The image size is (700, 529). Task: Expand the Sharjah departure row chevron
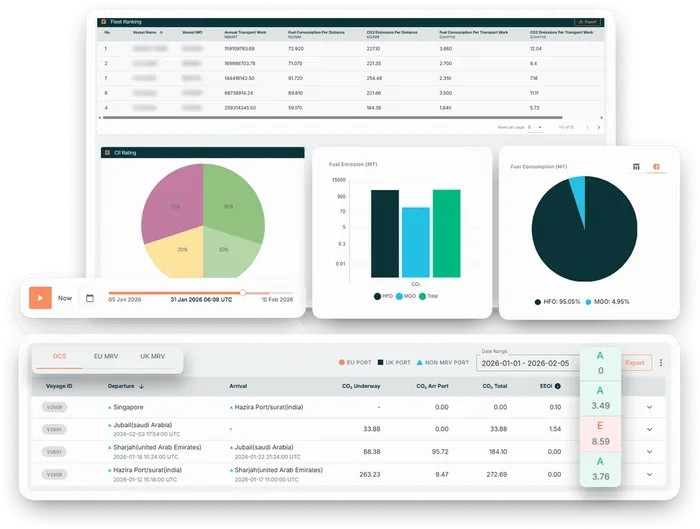pos(650,452)
